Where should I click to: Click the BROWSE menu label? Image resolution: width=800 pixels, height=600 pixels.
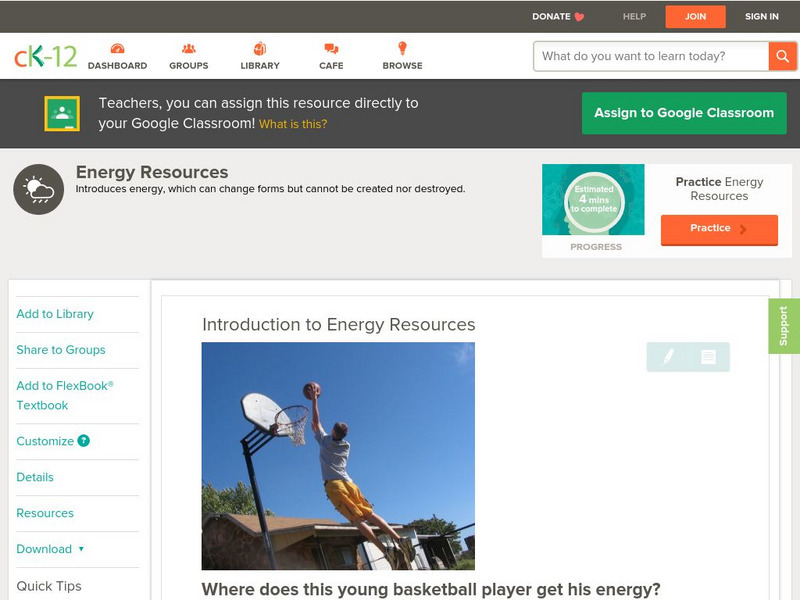(x=403, y=66)
